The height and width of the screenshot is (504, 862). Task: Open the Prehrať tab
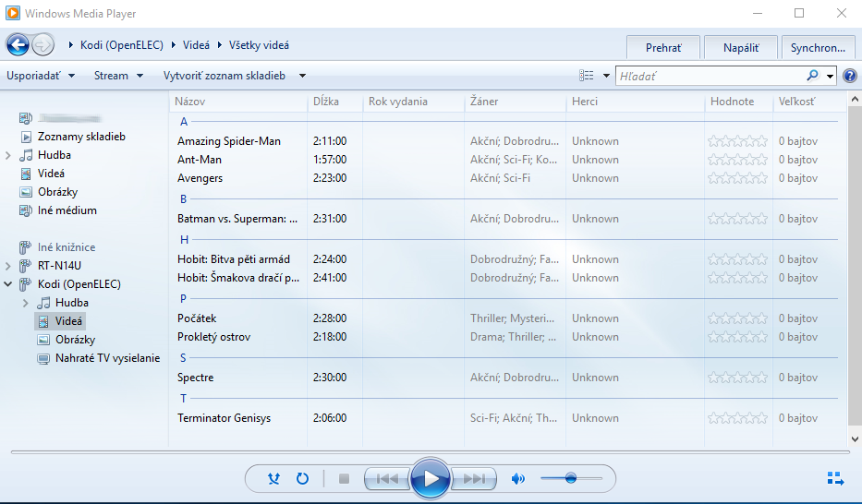pyautogui.click(x=663, y=48)
